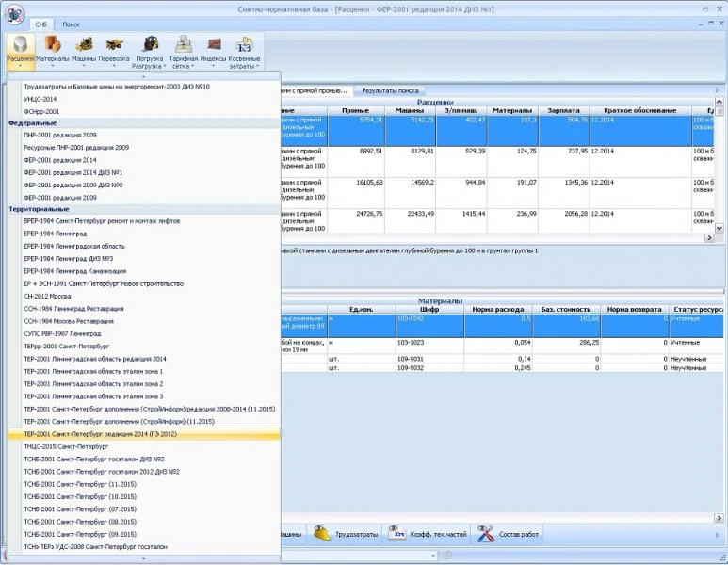Open the Тарифная сетка icon
Screen dimensions: 728x565
pos(184,52)
